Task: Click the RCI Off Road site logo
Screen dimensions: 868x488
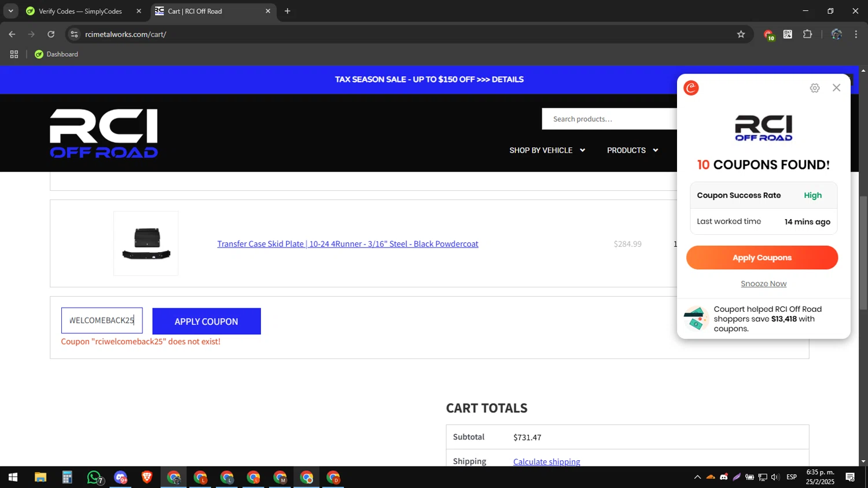Action: [x=104, y=134]
